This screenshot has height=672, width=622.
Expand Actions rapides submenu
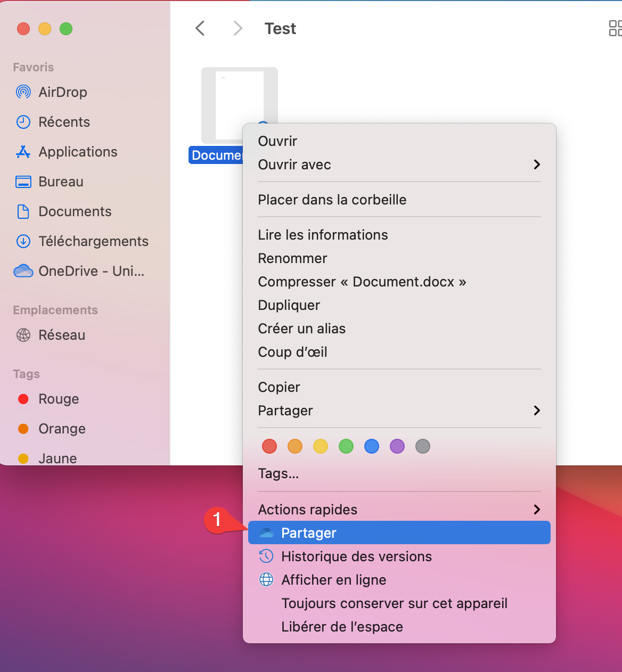[x=537, y=510]
